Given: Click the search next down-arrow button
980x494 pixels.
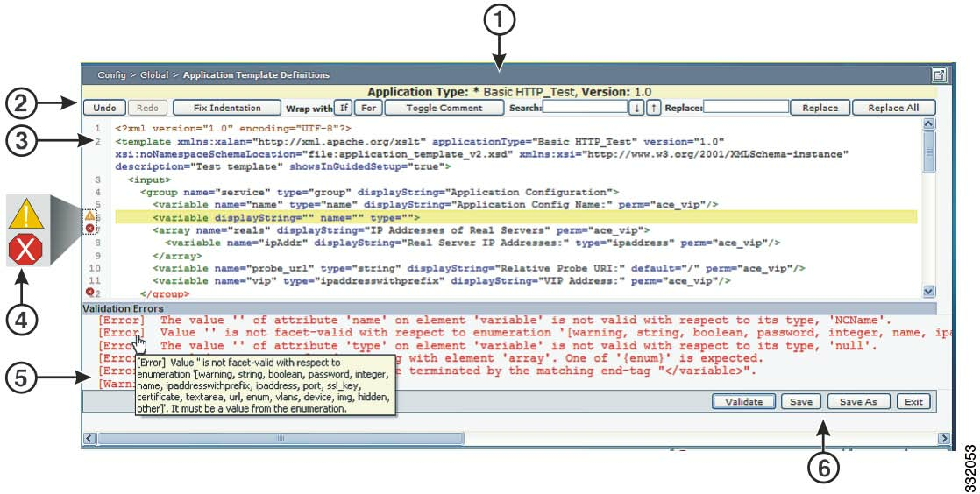Looking at the screenshot, I should [636, 108].
